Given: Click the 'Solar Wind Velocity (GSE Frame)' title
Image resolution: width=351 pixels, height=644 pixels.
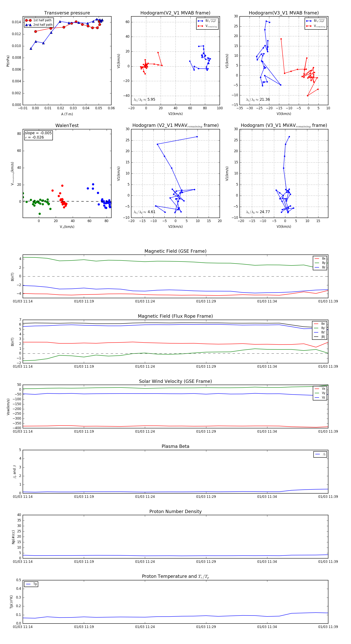Looking at the screenshot, I should (175, 381).
